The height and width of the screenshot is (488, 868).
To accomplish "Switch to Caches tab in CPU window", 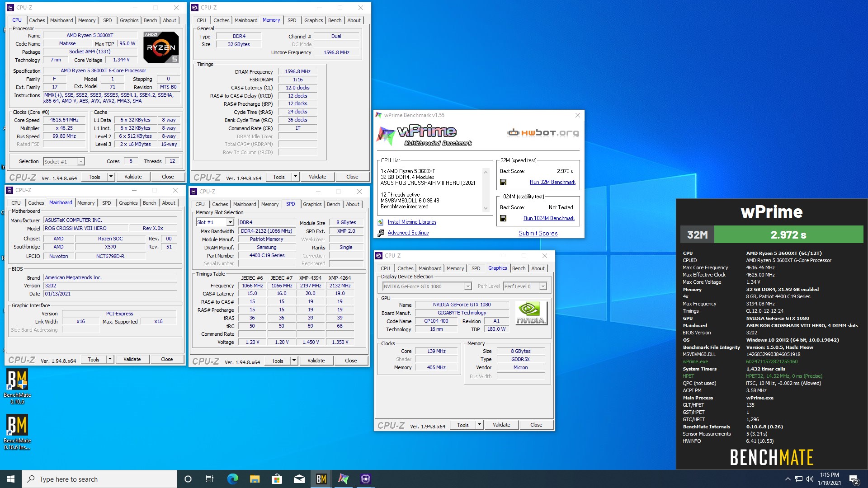I will pyautogui.click(x=37, y=20).
